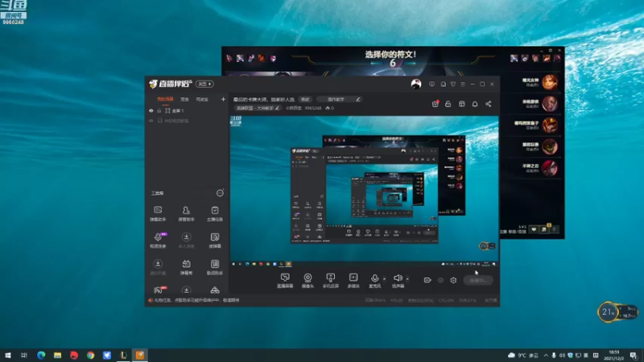
Task: Show hidden system tray icons
Action: pyautogui.click(x=546, y=356)
